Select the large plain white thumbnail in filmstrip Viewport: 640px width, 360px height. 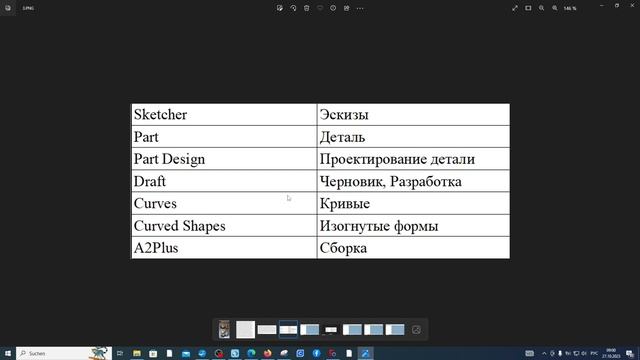(x=245, y=329)
